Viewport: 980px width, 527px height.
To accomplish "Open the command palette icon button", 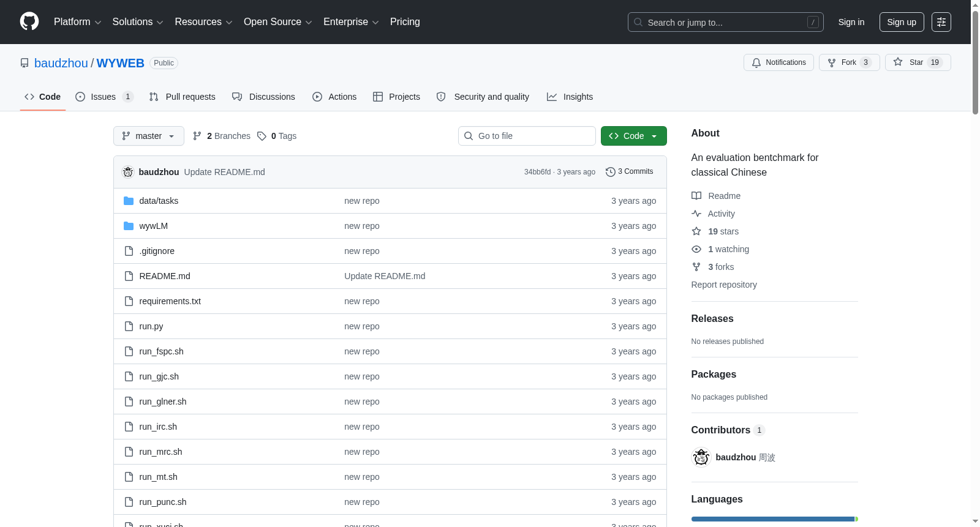I will [941, 22].
